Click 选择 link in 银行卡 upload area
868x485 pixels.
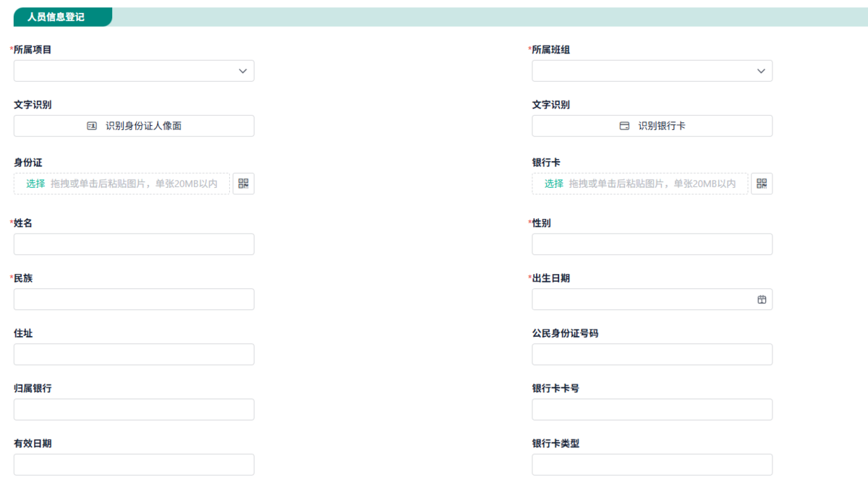[554, 184]
